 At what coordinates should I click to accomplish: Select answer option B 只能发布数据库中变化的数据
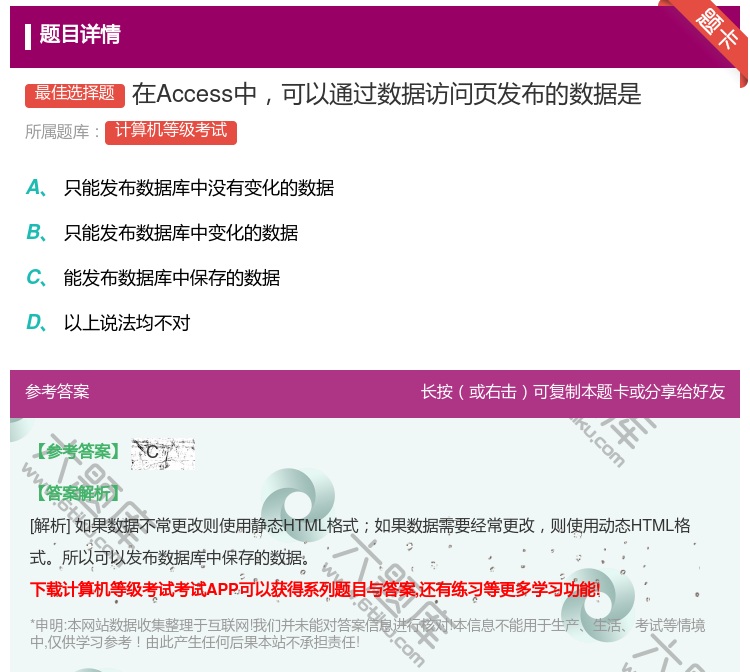point(162,233)
